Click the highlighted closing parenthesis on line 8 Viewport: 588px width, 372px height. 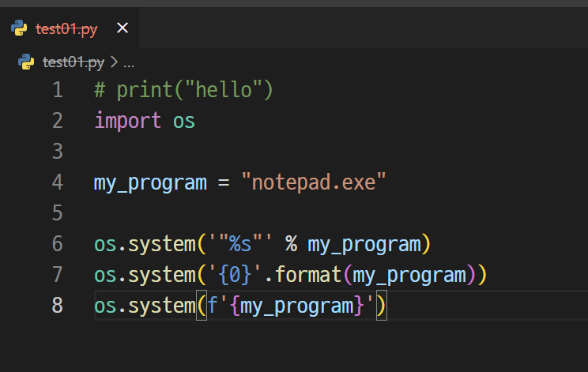(x=382, y=306)
